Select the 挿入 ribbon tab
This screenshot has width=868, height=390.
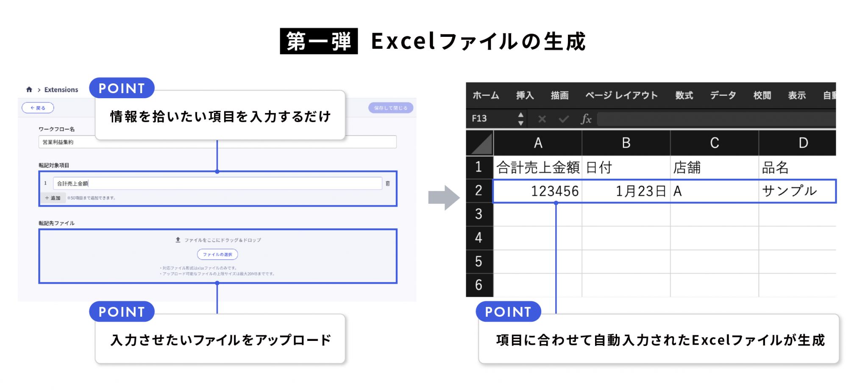(x=525, y=95)
